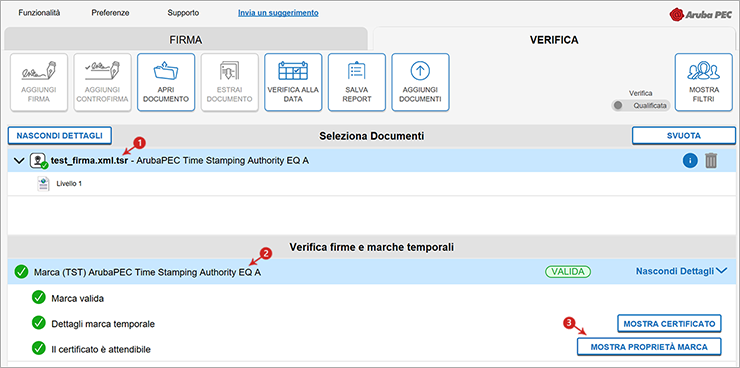The width and height of the screenshot is (740, 368).
Task: Click the timestamp file icon beside test_firma.xml.tsr
Action: pyautogui.click(x=39, y=161)
